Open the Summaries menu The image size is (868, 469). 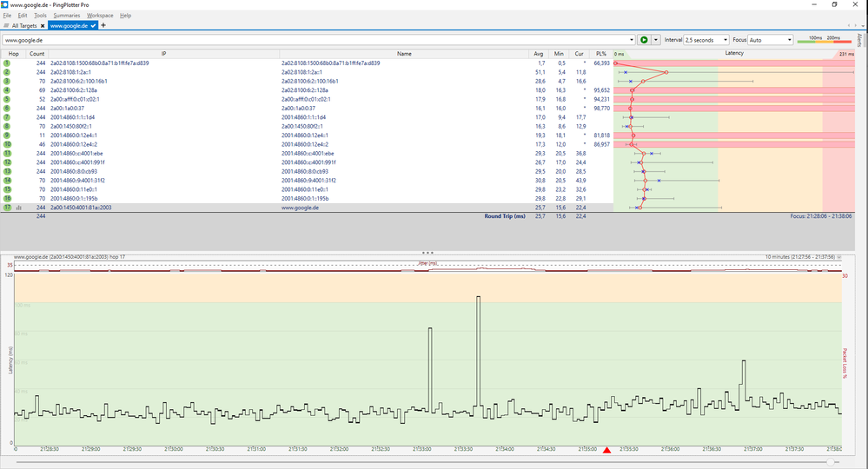[x=66, y=16]
